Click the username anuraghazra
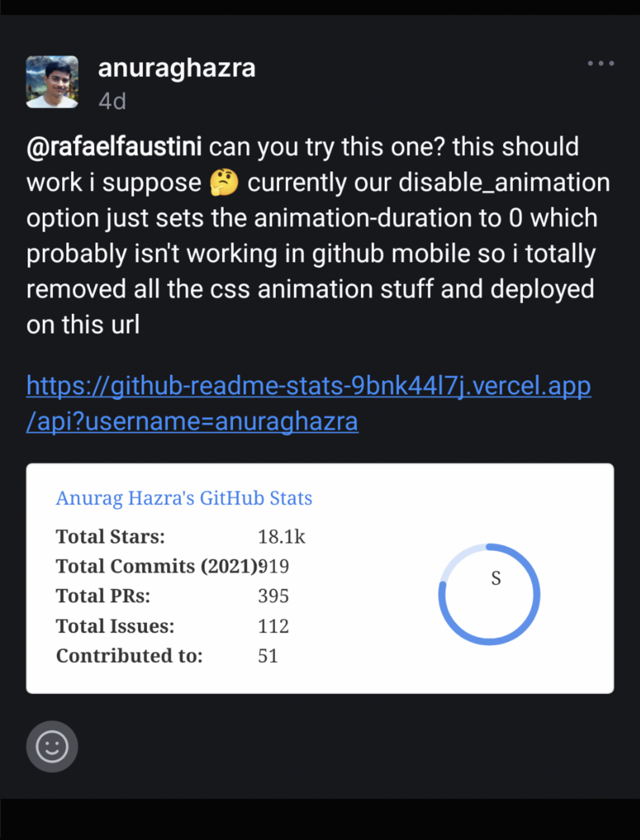The width and height of the screenshot is (640, 840). [176, 68]
